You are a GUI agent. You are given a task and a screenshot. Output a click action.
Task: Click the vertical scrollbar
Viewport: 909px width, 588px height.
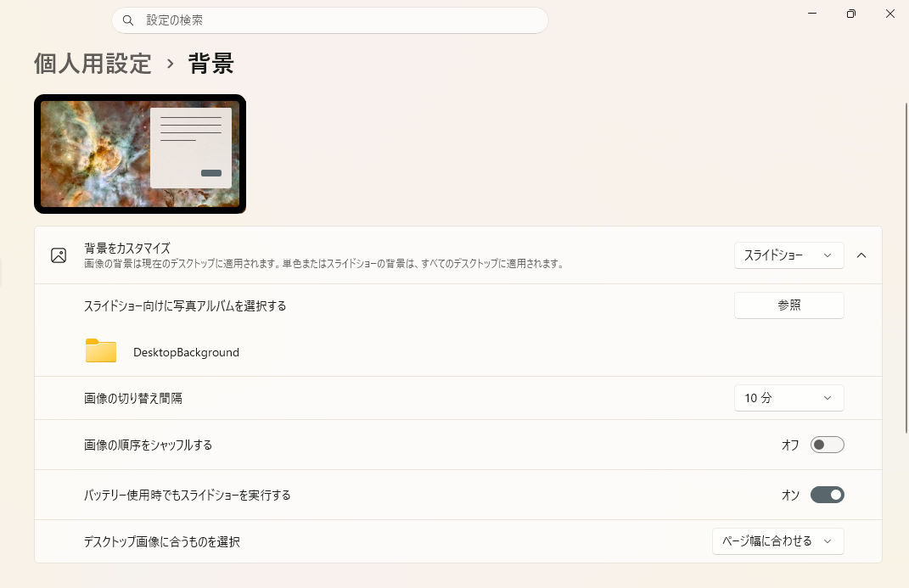(x=906, y=267)
